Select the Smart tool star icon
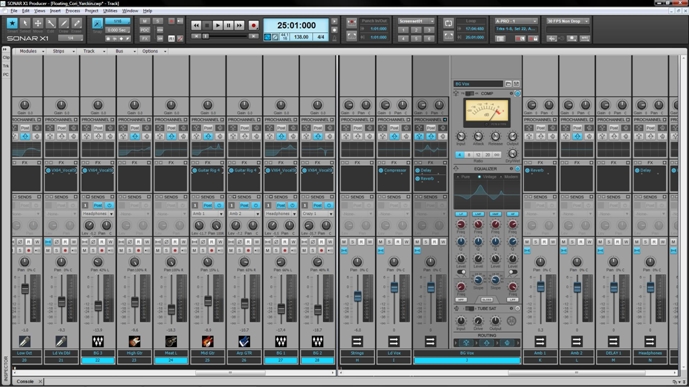Viewport: 689px width, 387px height. (x=12, y=23)
